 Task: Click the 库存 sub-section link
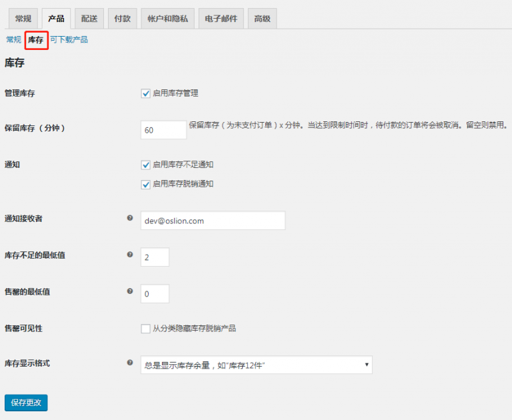(36, 40)
